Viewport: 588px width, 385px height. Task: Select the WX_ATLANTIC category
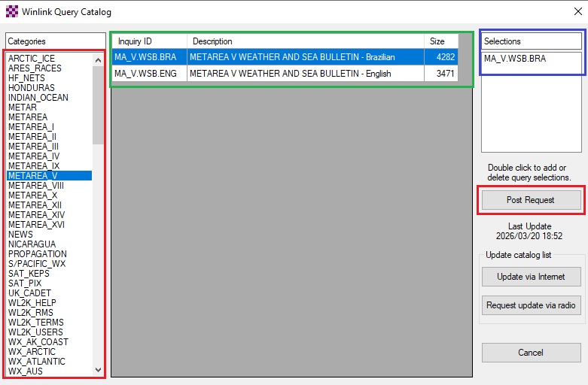coord(36,362)
